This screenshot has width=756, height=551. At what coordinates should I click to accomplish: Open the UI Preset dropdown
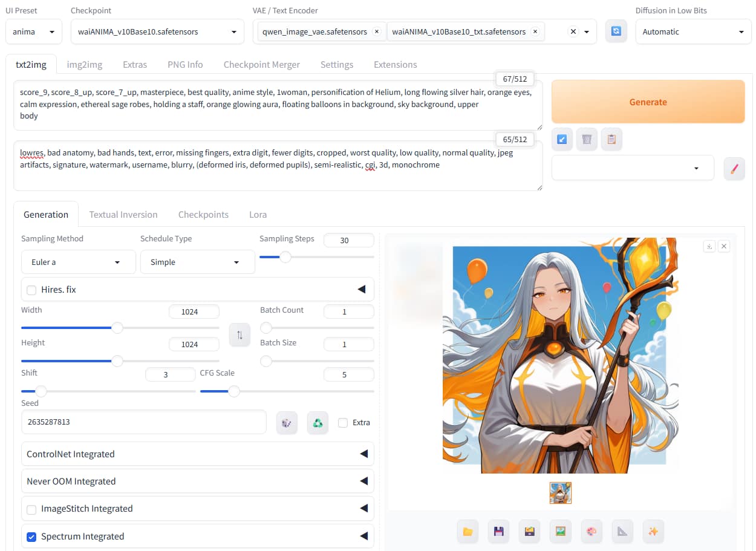(x=34, y=31)
